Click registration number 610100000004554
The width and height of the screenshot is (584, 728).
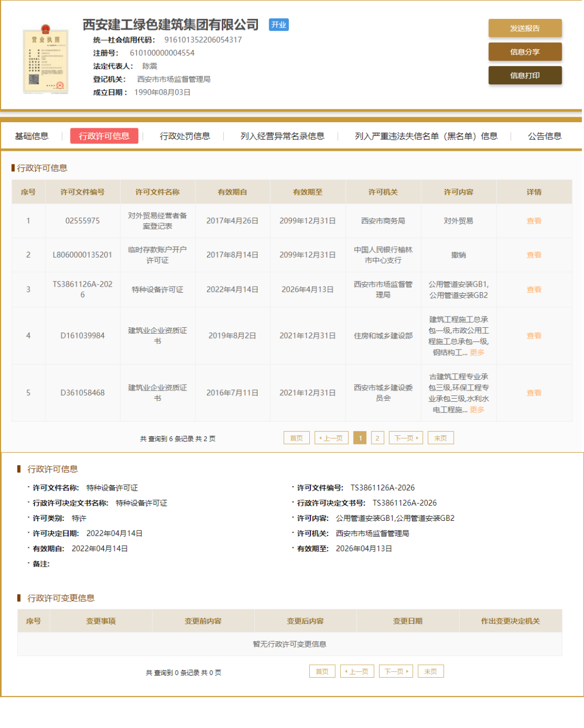point(162,52)
